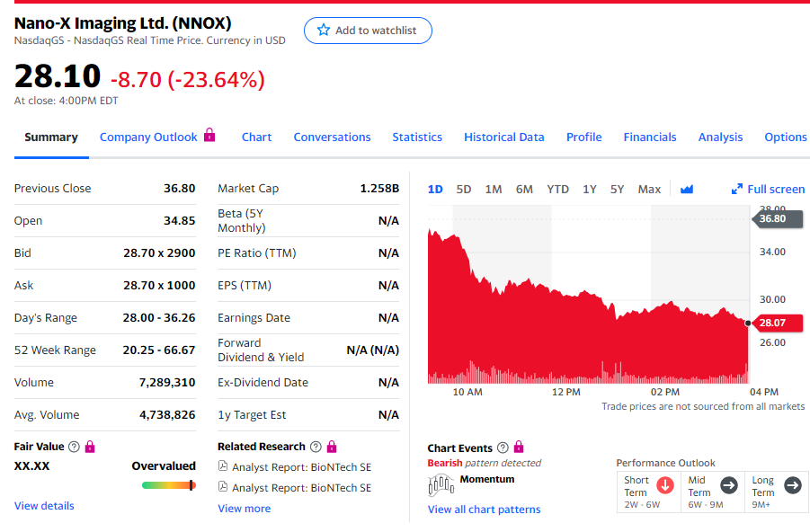The width and height of the screenshot is (810, 532).
Task: Click the Long Term sideways arrow icon
Action: tap(792, 485)
